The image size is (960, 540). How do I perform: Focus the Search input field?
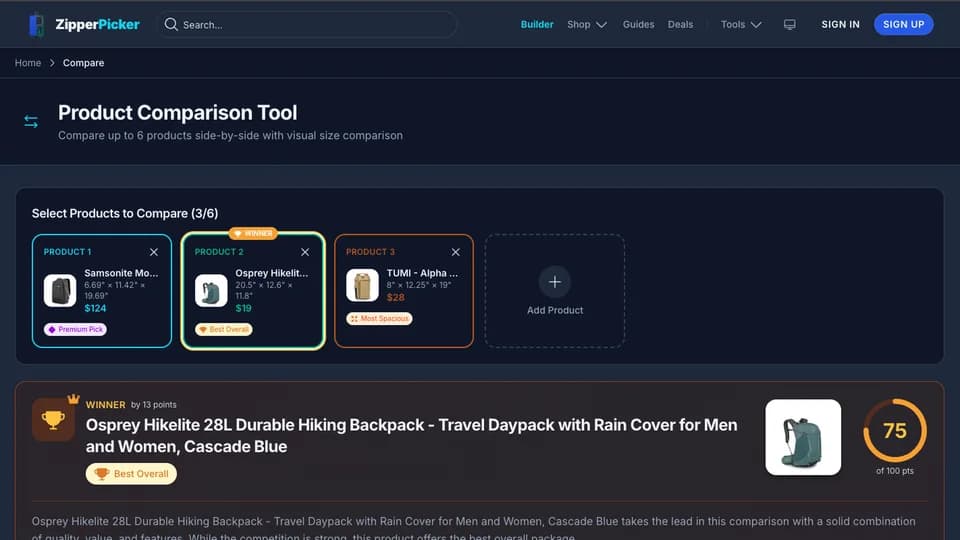coord(307,24)
